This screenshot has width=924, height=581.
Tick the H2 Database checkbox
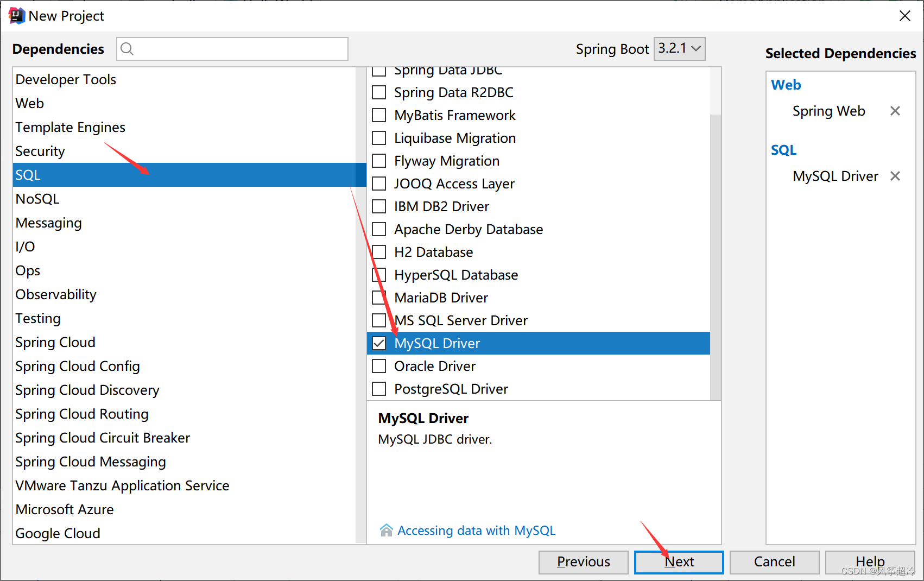(x=379, y=252)
